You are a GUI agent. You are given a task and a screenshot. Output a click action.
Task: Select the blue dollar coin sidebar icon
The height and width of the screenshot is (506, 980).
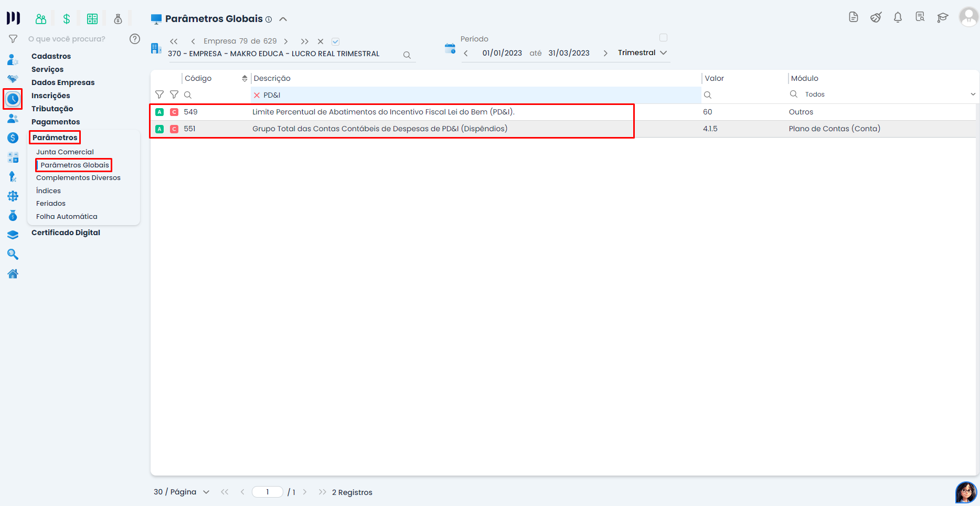(x=13, y=138)
